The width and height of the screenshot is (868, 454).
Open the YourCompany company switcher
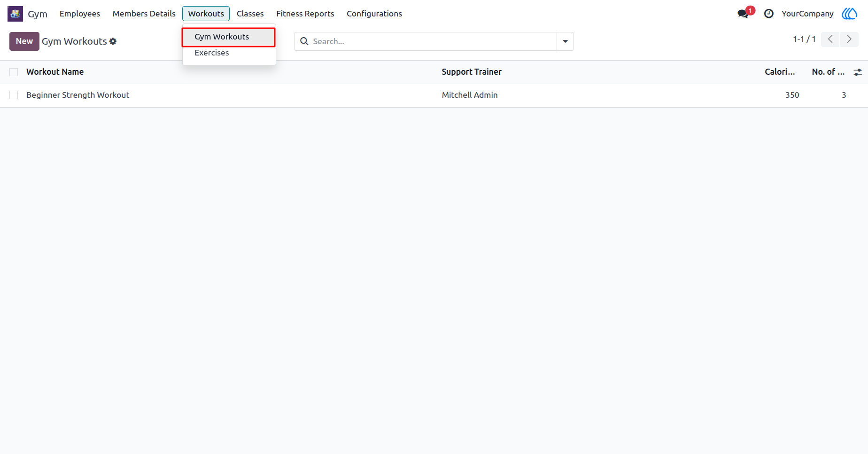(x=807, y=14)
